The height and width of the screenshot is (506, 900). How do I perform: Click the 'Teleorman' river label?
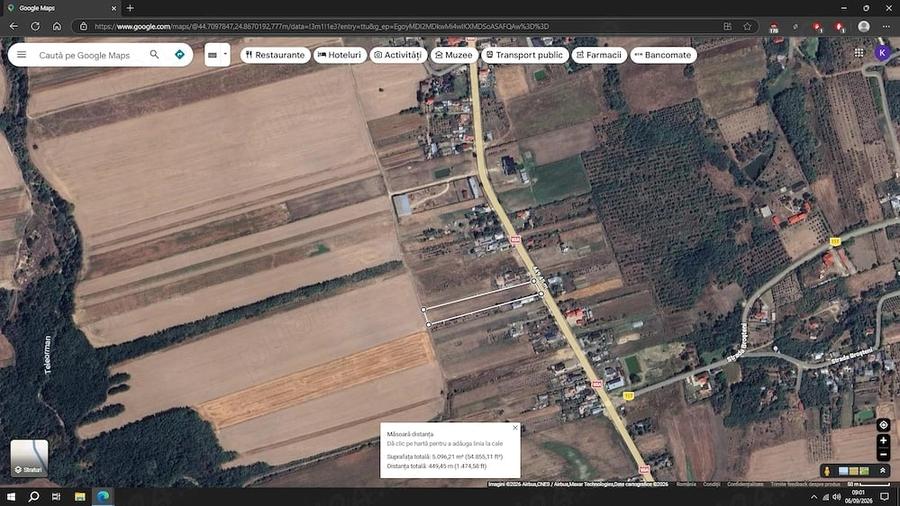tap(48, 355)
